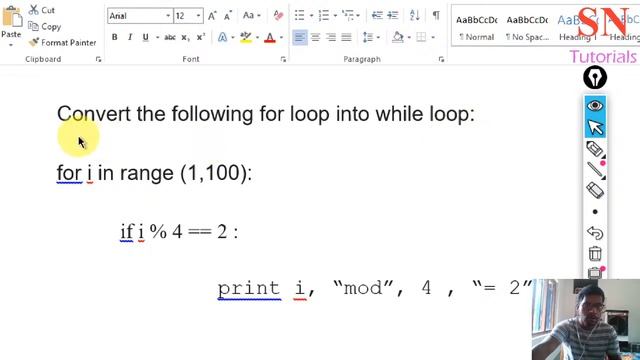Viewport: 640px width, 360px height.
Task: Open bullets library dropdown arrow
Action: [x=311, y=16]
